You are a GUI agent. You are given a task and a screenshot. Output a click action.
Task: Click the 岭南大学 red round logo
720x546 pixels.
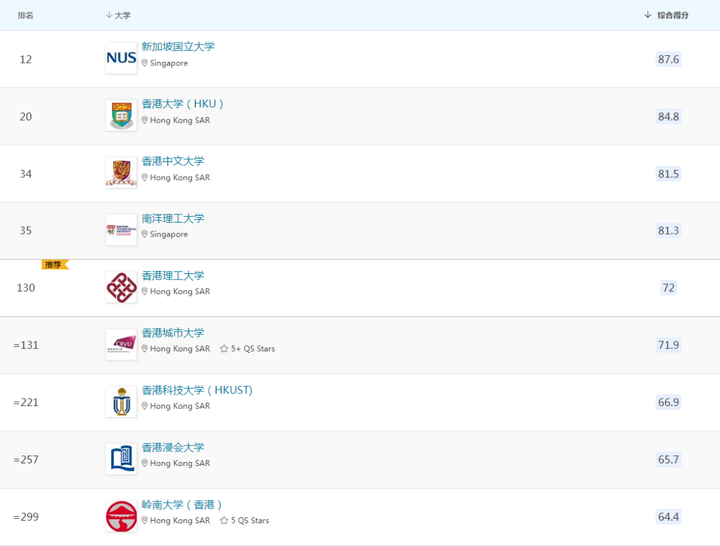121,516
